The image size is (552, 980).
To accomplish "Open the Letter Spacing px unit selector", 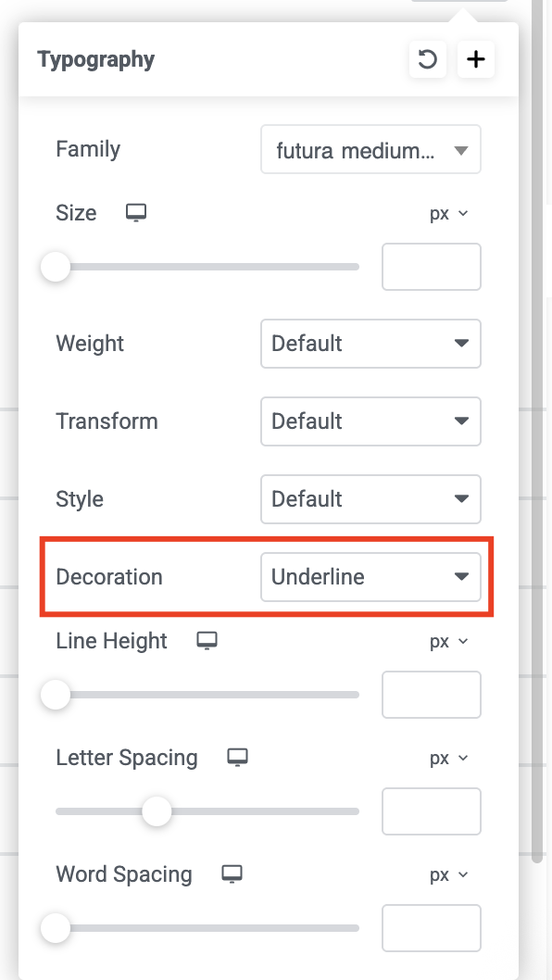I will coord(449,758).
